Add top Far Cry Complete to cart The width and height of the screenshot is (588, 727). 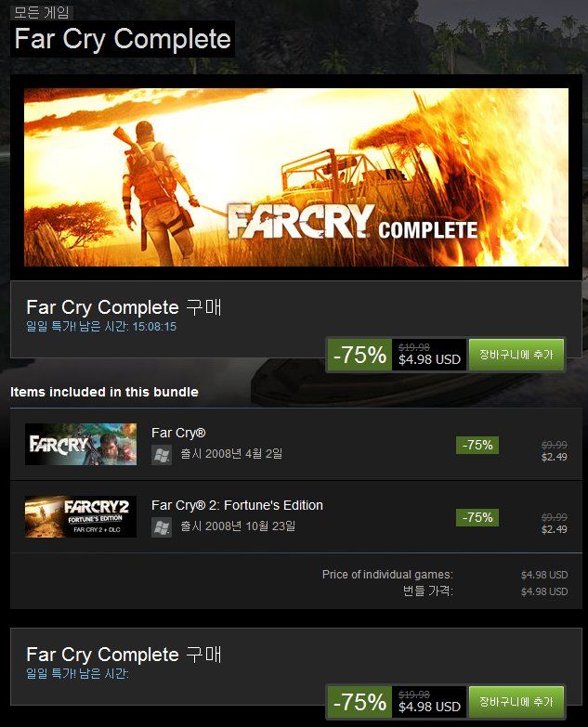tap(516, 355)
